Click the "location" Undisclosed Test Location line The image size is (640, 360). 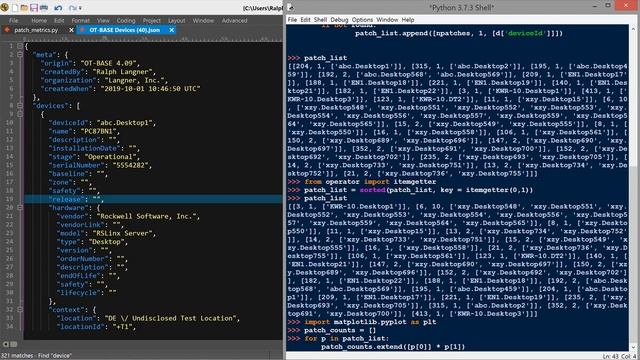[x=148, y=318]
